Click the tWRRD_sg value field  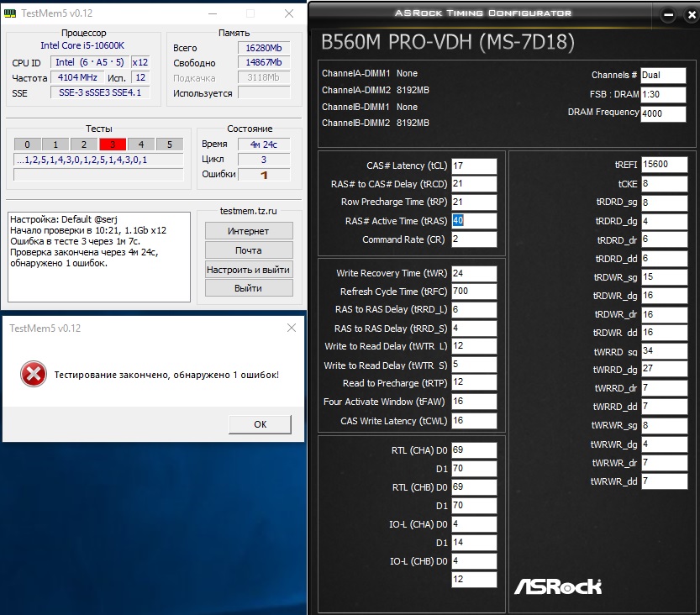pos(665,351)
